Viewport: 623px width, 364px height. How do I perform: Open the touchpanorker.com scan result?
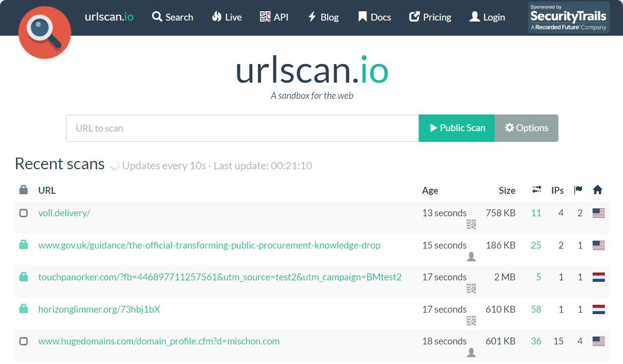(x=220, y=277)
